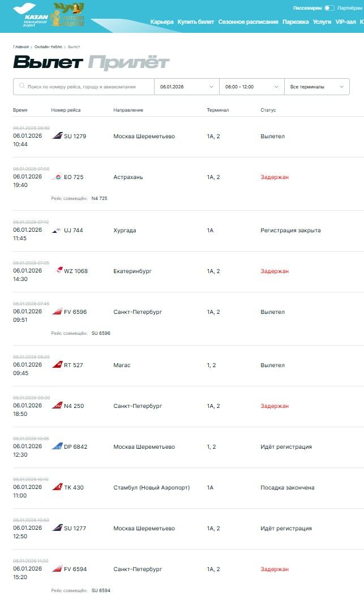This screenshot has height=604, width=364.
Task: Click the airline icon next to WZ 1068
Action: 58,271
